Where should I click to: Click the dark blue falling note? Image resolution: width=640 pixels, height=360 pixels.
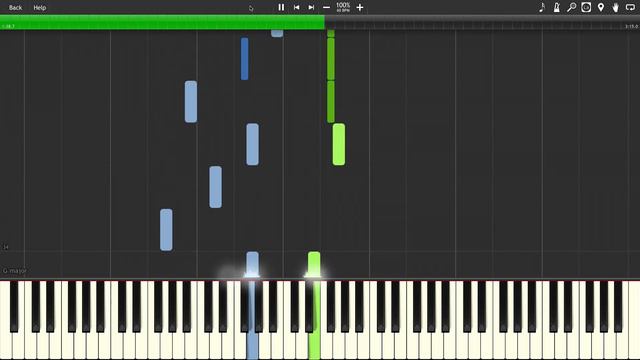tap(244, 59)
